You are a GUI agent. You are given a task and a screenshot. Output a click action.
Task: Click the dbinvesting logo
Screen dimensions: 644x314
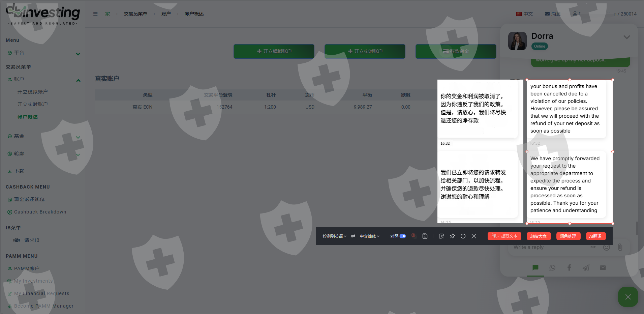coord(43,14)
